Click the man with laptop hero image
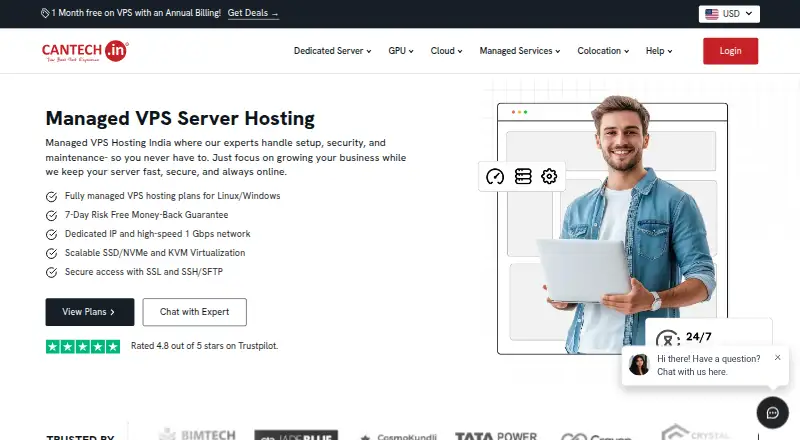800x440 pixels. pyautogui.click(x=628, y=225)
